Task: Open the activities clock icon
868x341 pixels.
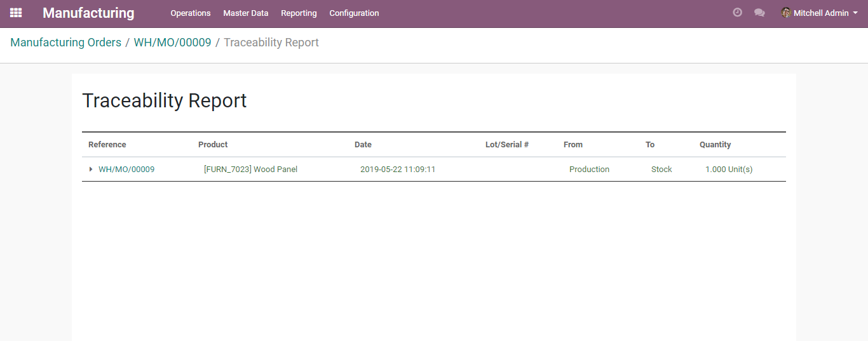Action: point(737,13)
